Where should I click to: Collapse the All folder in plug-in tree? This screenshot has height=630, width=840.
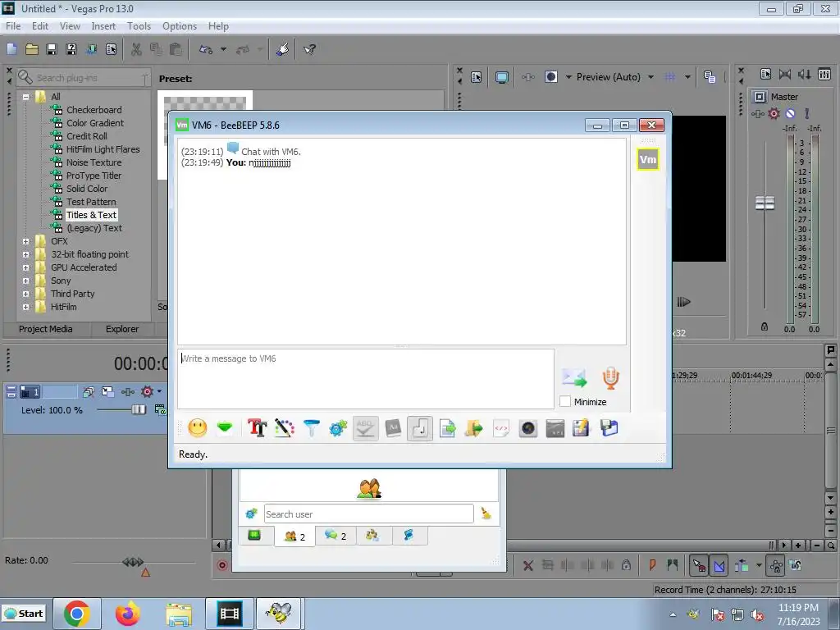pyautogui.click(x=25, y=97)
